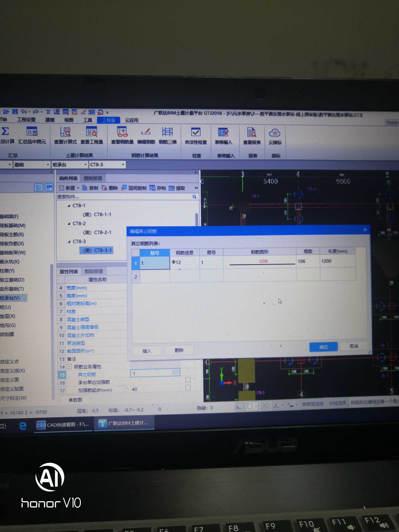Click 删除 button in the rebar dialog

179,350
